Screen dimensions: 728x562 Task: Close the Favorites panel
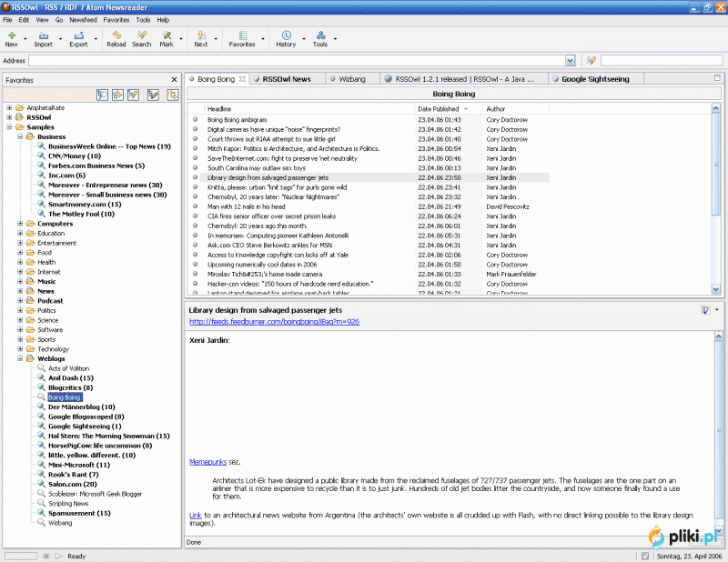pos(174,80)
